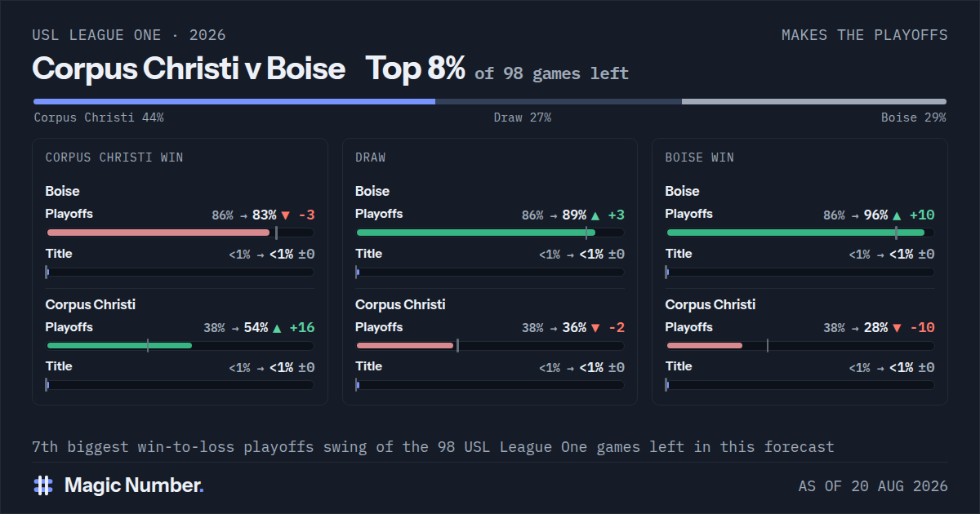980x514 pixels.
Task: Click the green up arrow beside Boise +3 in Draw
Action: click(x=595, y=215)
